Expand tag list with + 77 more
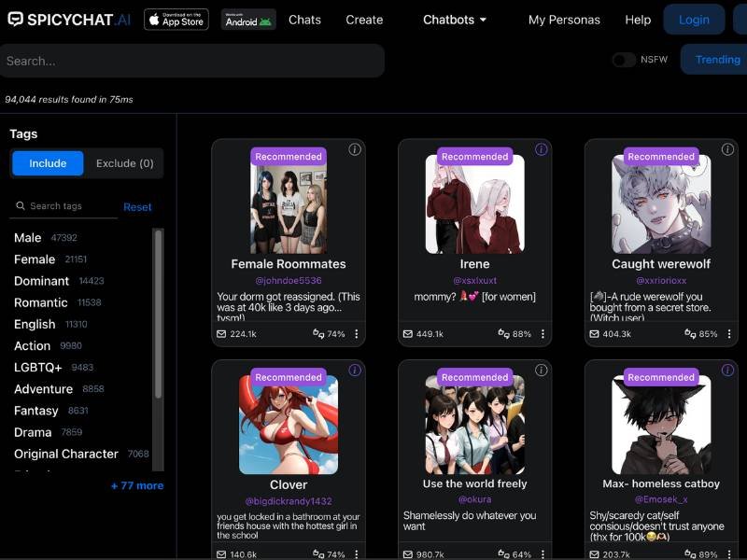The height and width of the screenshot is (560, 747). click(137, 485)
